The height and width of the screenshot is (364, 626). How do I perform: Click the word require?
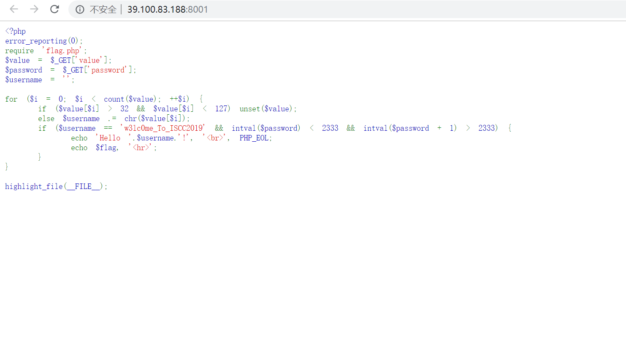point(19,51)
